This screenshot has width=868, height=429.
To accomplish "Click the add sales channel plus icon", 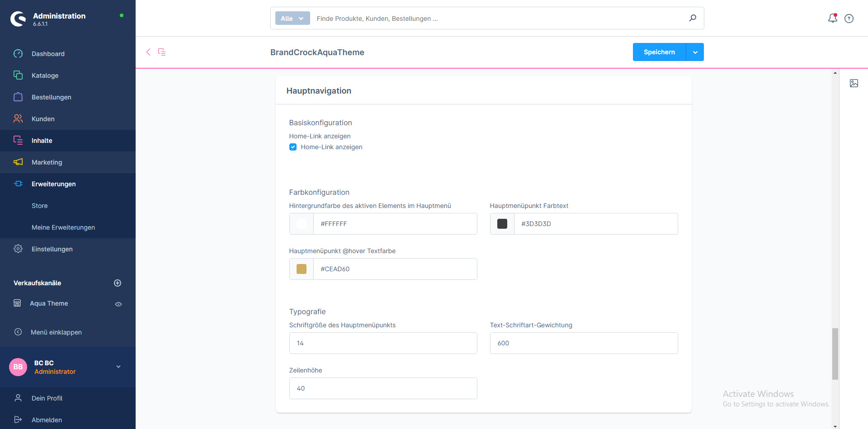I will point(118,283).
